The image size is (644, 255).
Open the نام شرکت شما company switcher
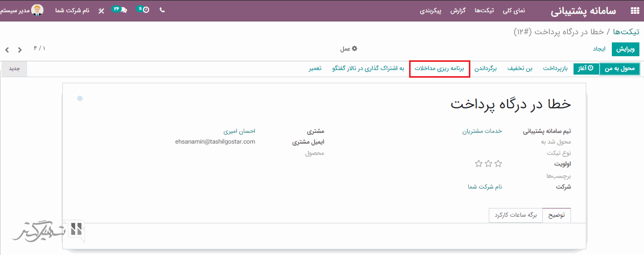point(72,10)
